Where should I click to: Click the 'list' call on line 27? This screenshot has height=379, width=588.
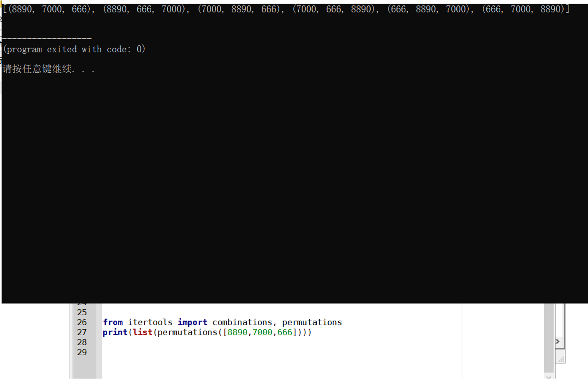pyautogui.click(x=143, y=332)
